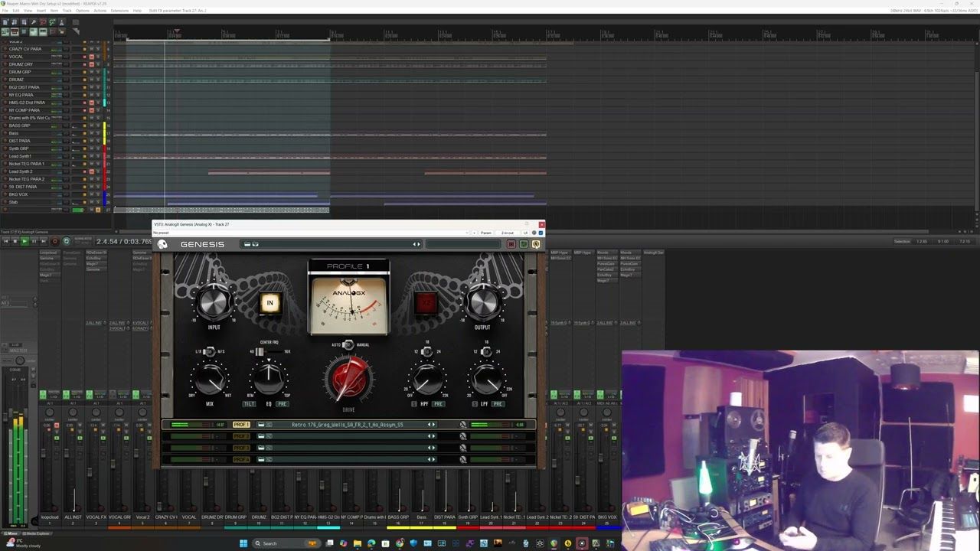
Task: Flip the LPF slope 12/18/24 switch
Action: (x=486, y=351)
